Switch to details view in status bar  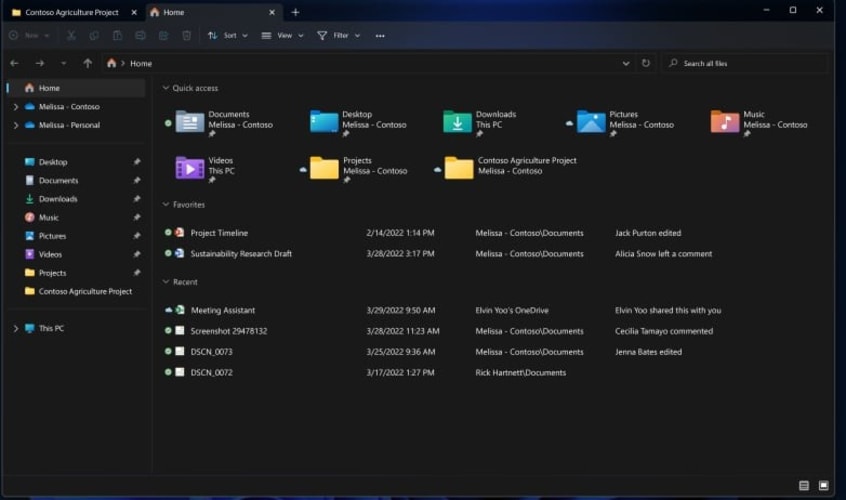pyautogui.click(x=804, y=485)
